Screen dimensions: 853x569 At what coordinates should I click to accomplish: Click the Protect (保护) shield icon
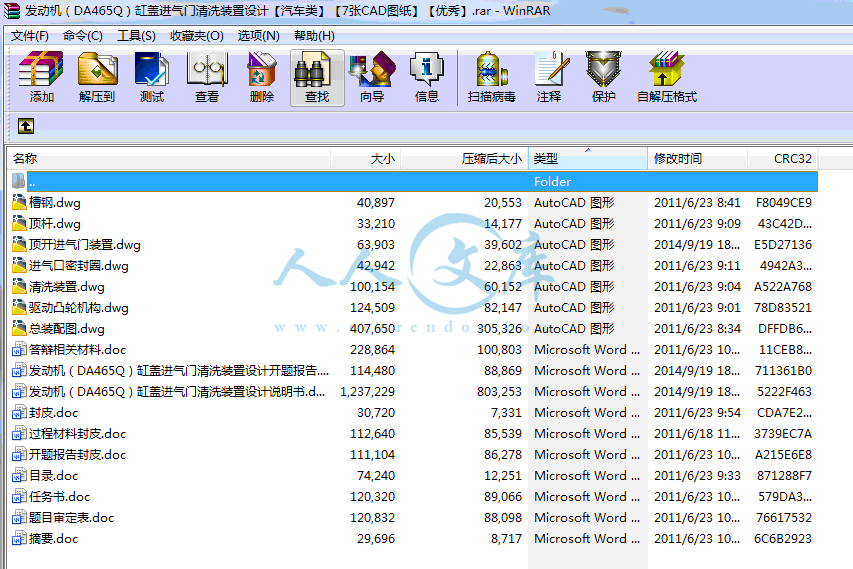603,69
